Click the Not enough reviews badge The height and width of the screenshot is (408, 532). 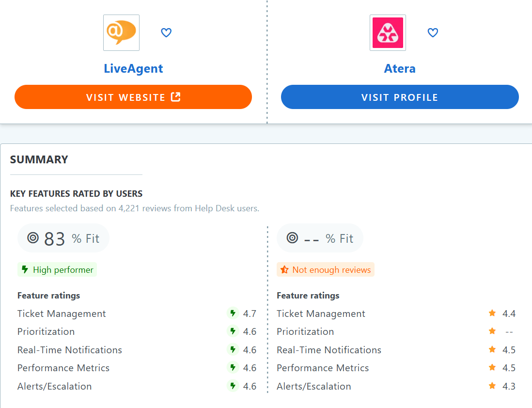click(x=326, y=269)
